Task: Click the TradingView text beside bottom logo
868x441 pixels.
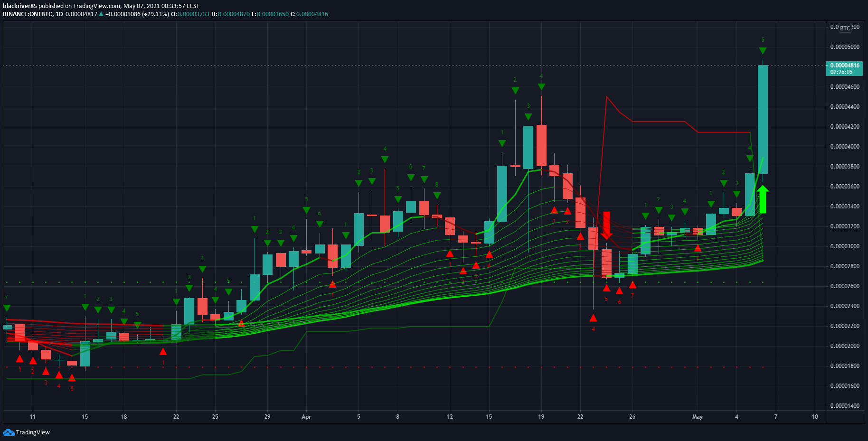Action: [33, 432]
